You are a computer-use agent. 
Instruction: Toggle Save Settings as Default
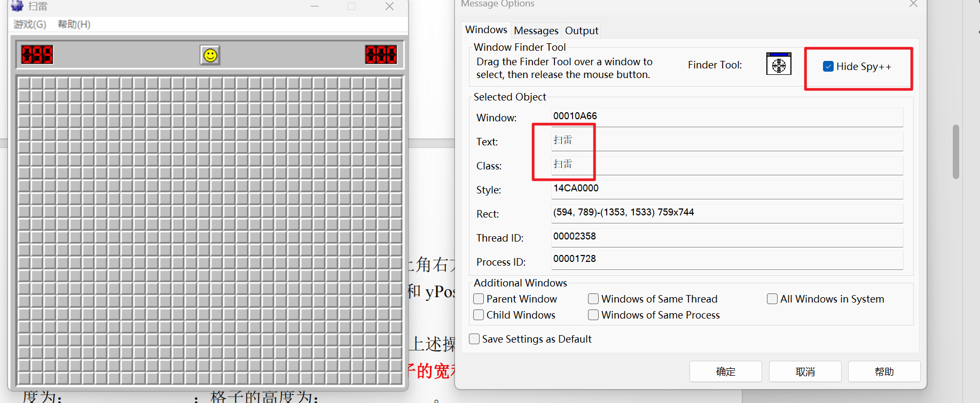click(x=474, y=339)
